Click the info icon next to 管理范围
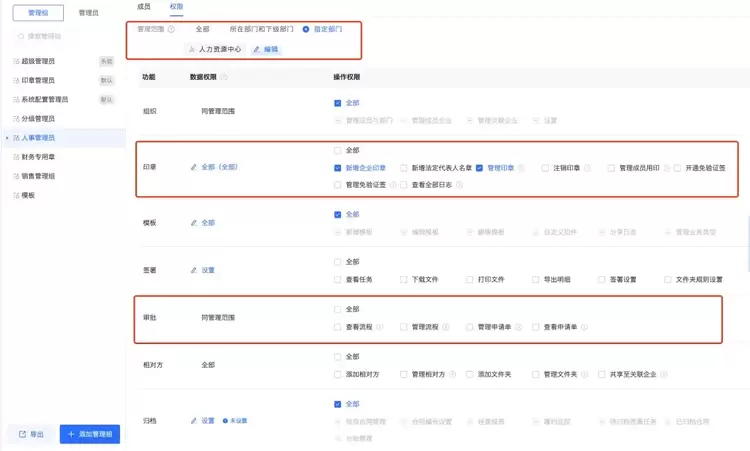 (171, 29)
